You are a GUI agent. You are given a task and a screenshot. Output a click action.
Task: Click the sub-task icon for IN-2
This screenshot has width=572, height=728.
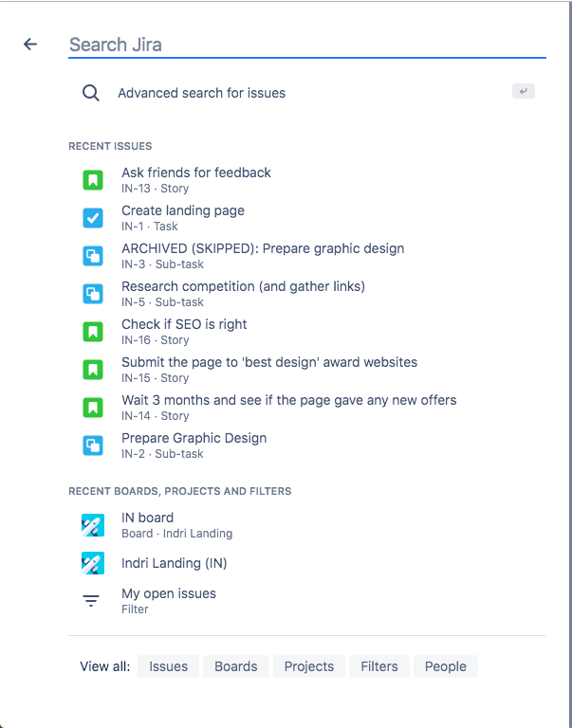[93, 446]
